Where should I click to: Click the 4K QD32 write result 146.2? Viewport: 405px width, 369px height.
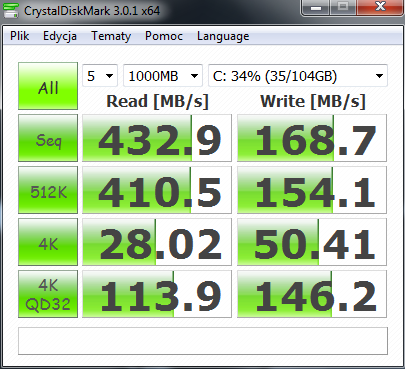312,294
